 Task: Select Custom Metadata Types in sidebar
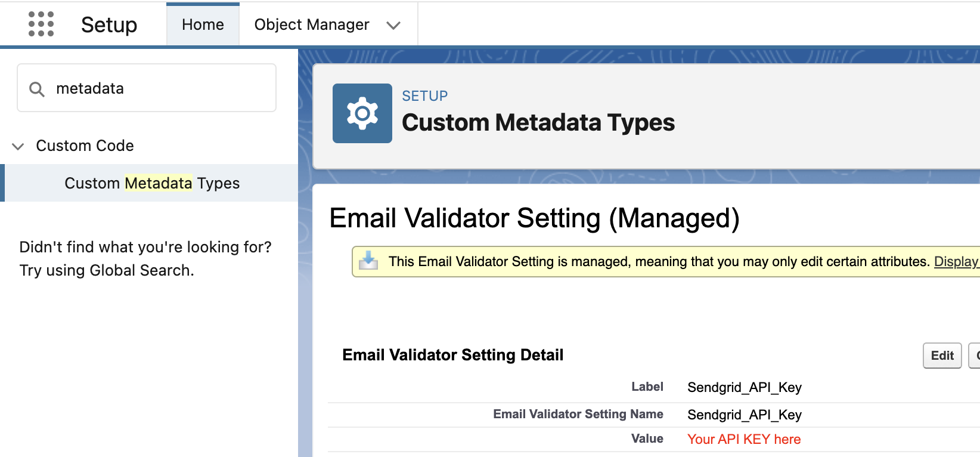[152, 183]
